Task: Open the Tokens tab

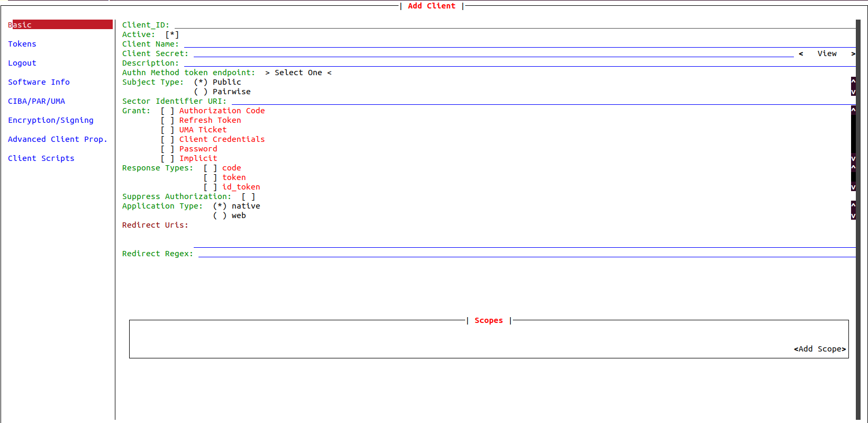Action: point(22,44)
